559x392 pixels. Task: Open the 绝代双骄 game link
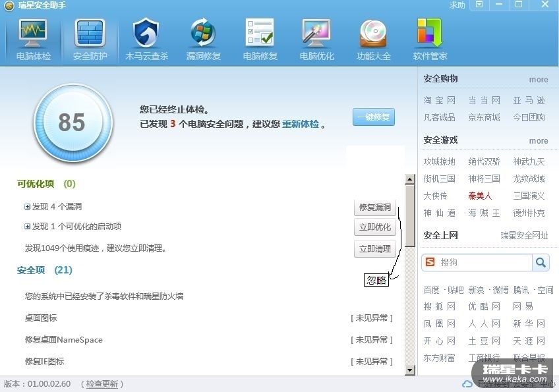pyautogui.click(x=484, y=162)
